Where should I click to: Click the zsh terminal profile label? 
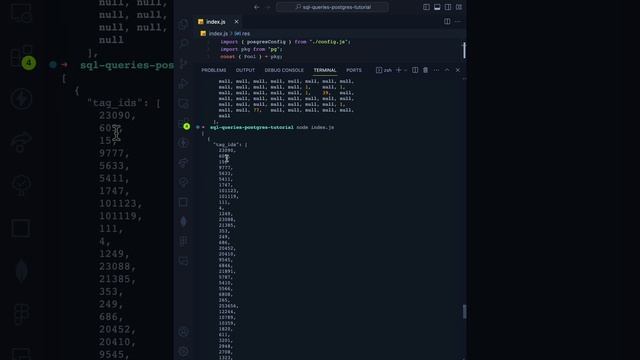tap(384, 70)
